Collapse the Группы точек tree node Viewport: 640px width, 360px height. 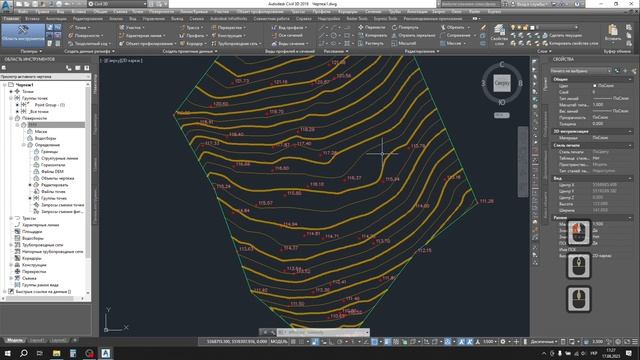tap(11, 98)
